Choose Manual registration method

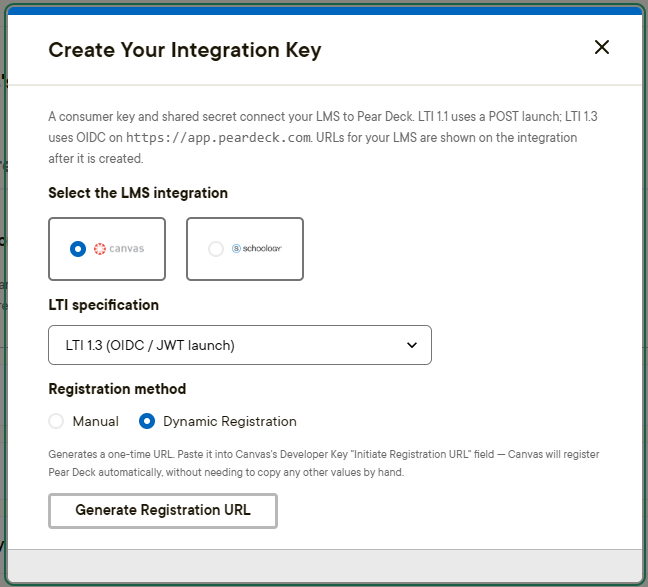pyautogui.click(x=56, y=421)
